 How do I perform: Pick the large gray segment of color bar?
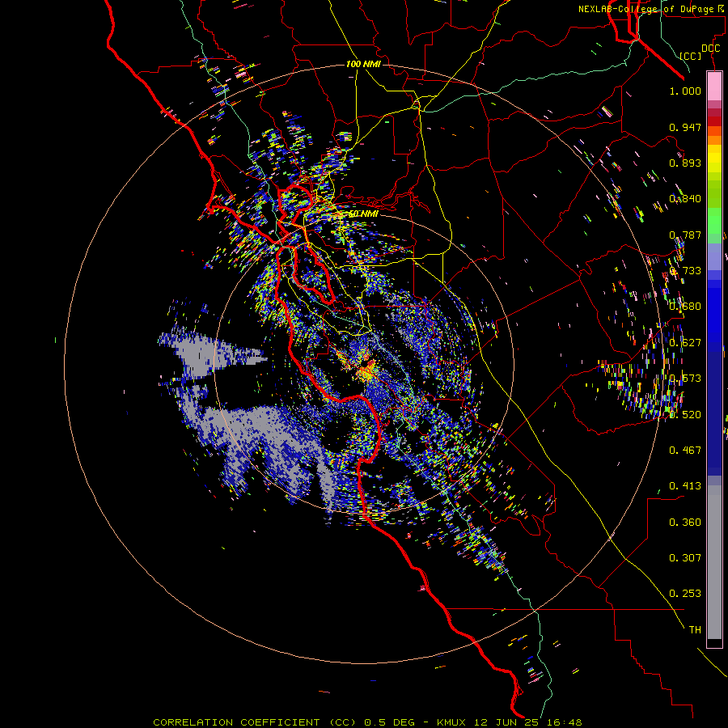pyautogui.click(x=714, y=562)
